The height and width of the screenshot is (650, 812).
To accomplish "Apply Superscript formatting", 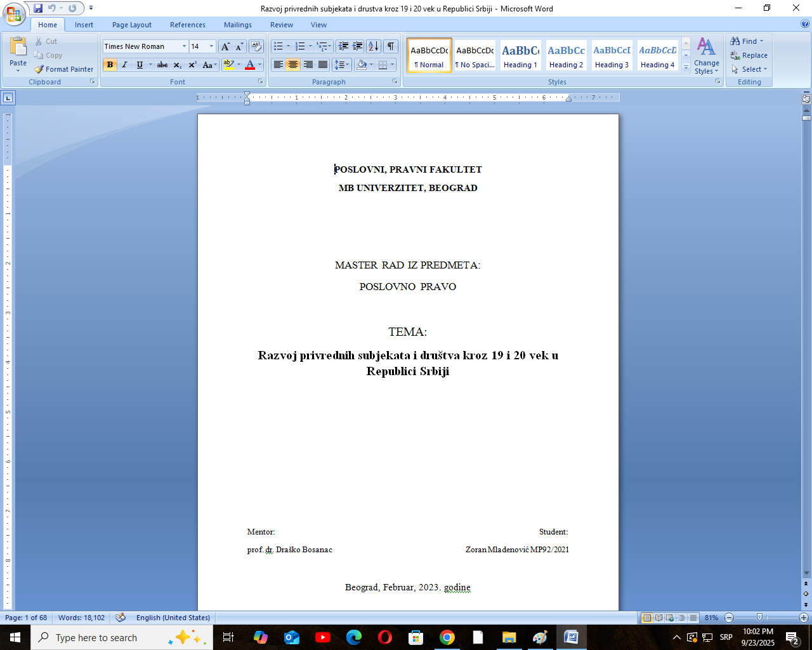I will pos(192,65).
